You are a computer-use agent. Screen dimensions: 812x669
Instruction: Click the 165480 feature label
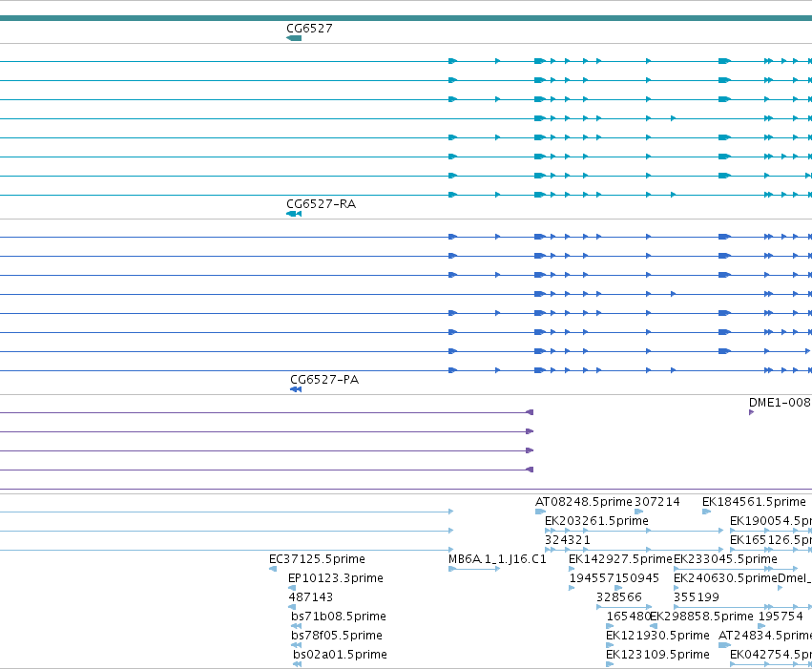(x=628, y=617)
